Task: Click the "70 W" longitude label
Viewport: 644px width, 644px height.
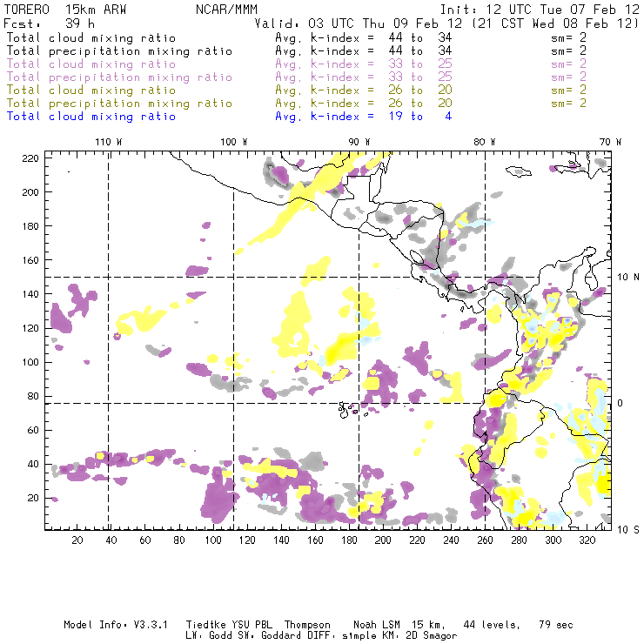Action: 610,142
